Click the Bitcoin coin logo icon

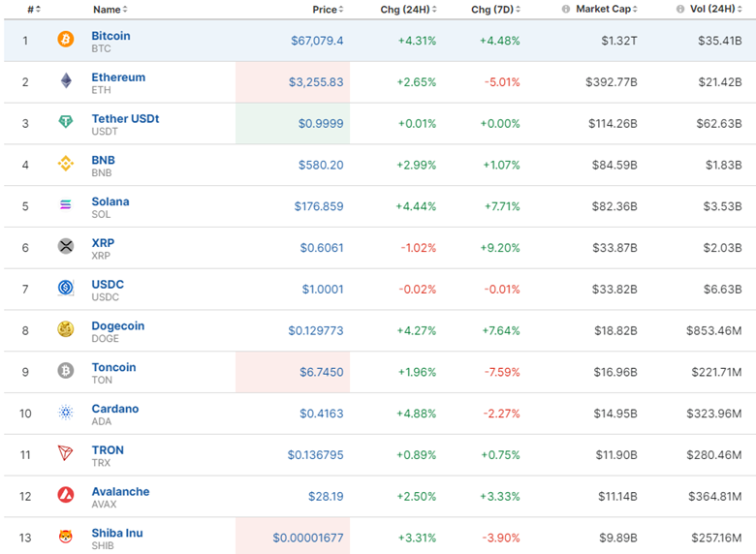coord(66,39)
